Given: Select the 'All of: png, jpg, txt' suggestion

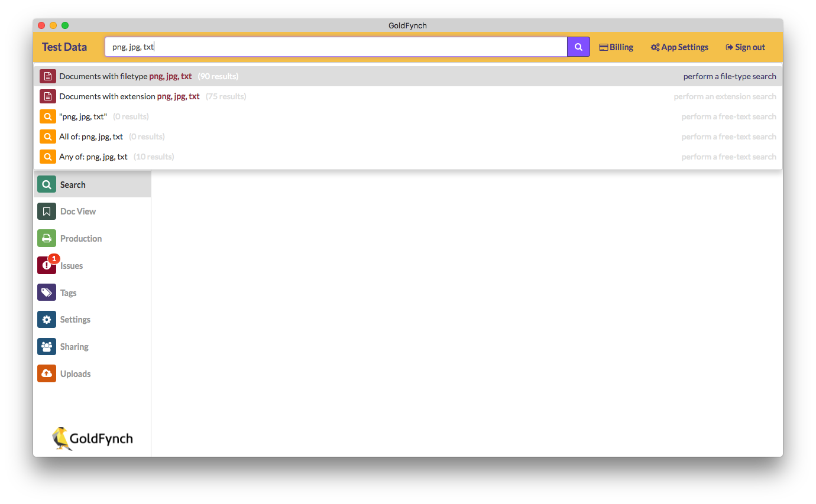Looking at the screenshot, I should (x=90, y=136).
